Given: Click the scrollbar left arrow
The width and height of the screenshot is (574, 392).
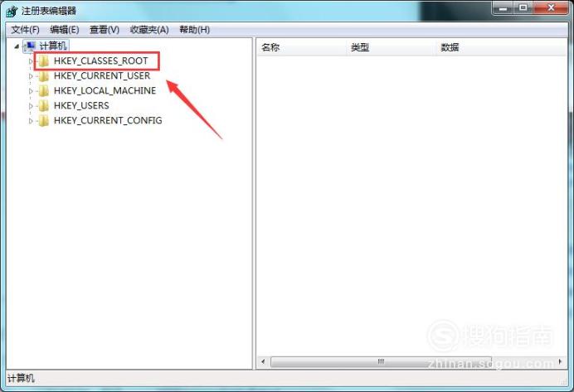Looking at the screenshot, I should 263,361.
